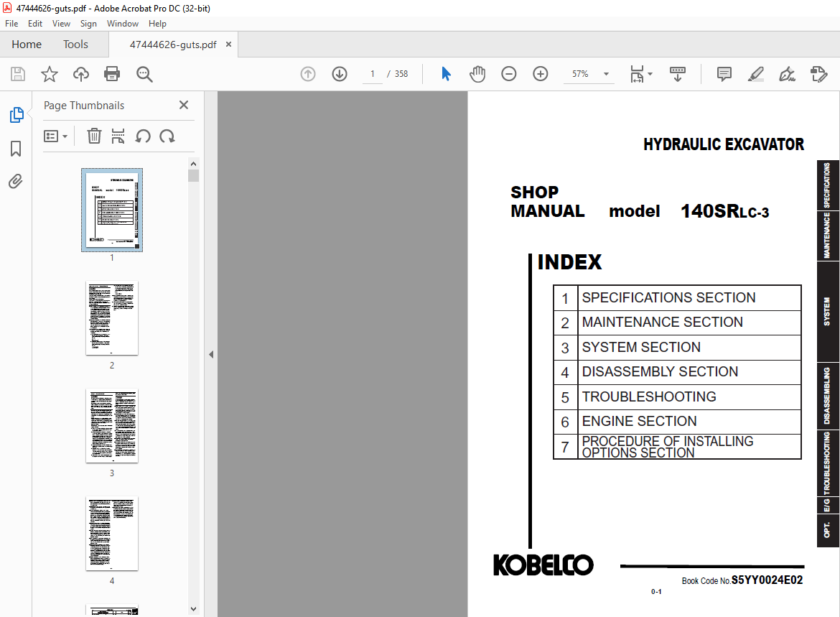Close the Page Thumbnails panel

pyautogui.click(x=184, y=105)
